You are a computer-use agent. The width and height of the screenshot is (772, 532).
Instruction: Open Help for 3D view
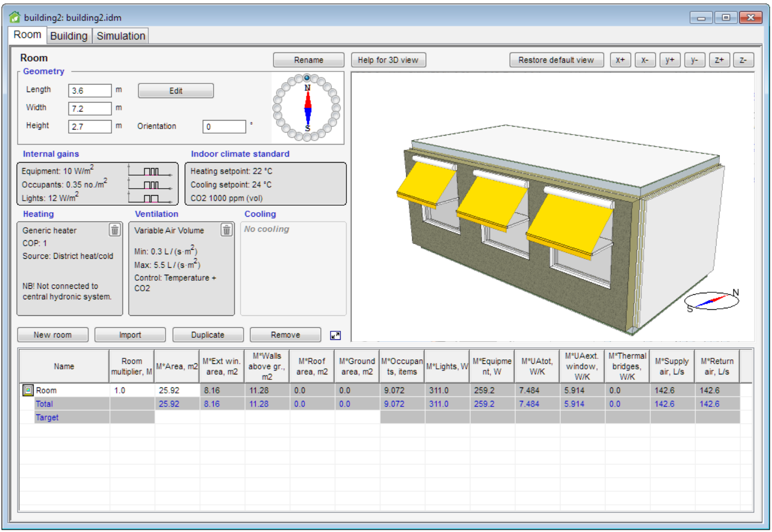point(388,60)
